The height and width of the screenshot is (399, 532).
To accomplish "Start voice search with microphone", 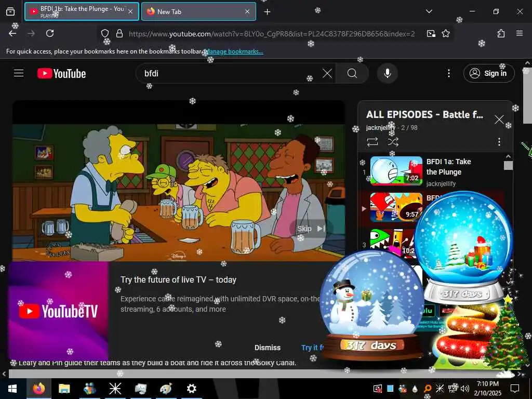I will [x=388, y=73].
